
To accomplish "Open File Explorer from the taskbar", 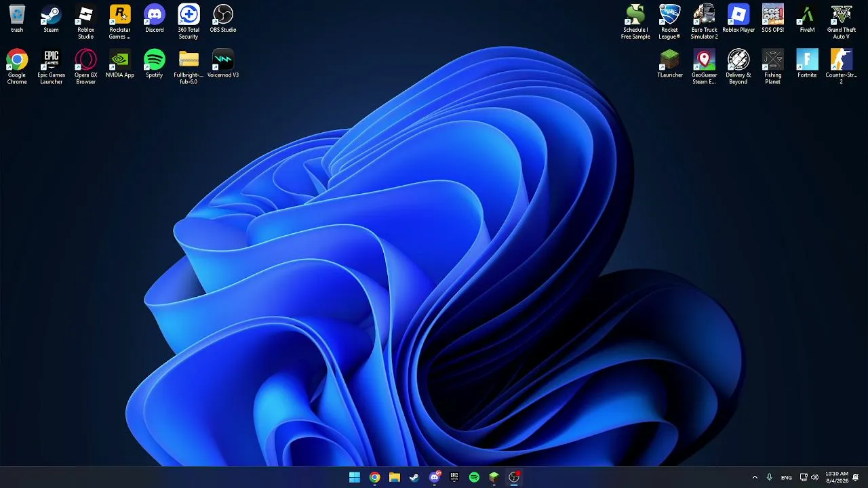I will click(394, 477).
